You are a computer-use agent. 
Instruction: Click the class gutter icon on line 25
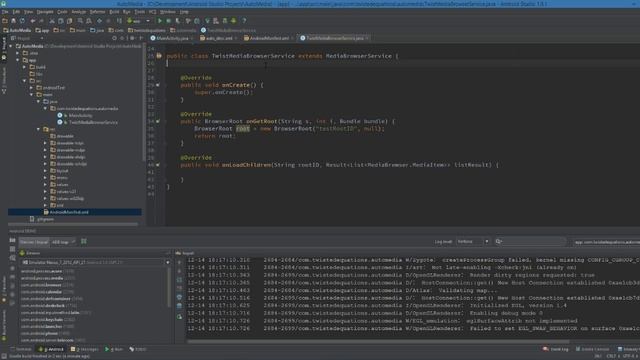159,56
